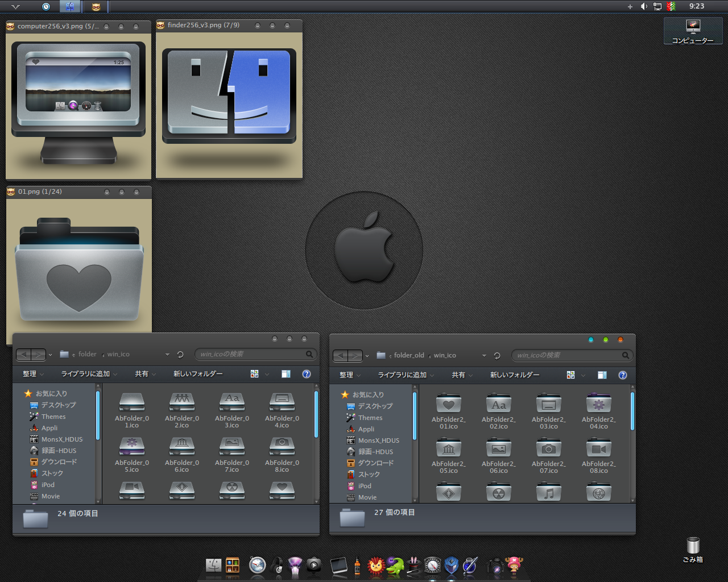Click search field in folder_old window
Image resolution: width=728 pixels, height=582 pixels.
click(572, 355)
